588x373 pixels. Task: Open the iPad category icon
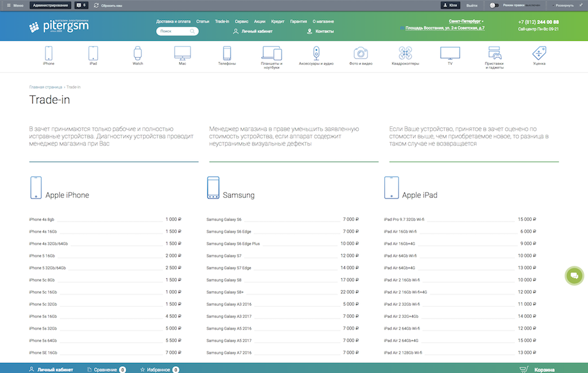[93, 53]
